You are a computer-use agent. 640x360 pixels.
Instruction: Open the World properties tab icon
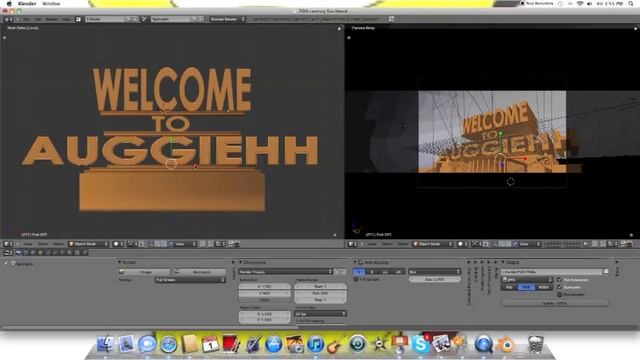pyautogui.click(x=33, y=253)
